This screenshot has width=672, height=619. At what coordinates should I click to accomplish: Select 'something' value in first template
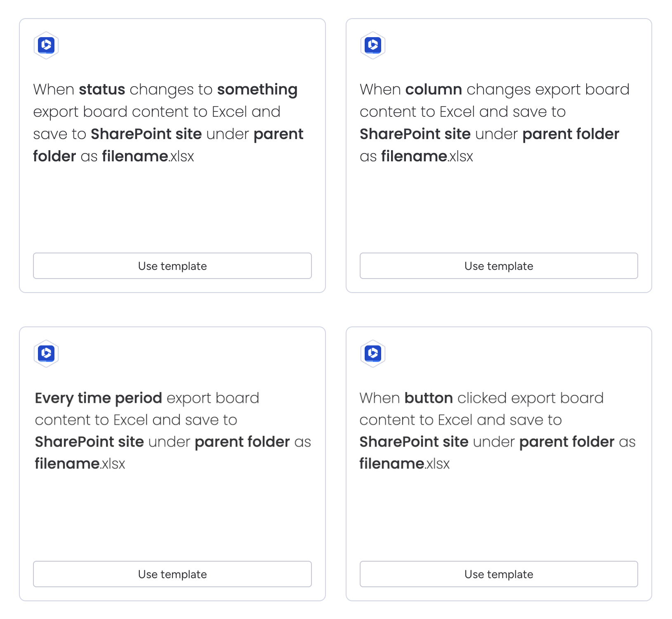click(257, 90)
